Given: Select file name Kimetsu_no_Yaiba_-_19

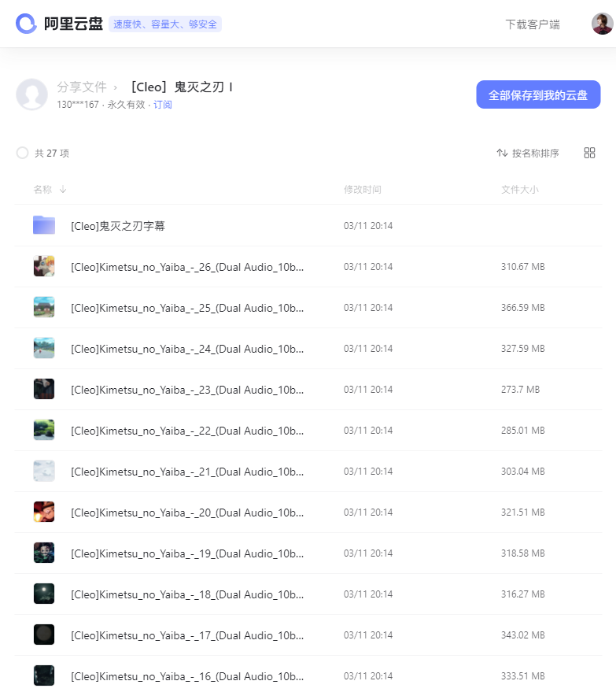Looking at the screenshot, I should coord(187,554).
